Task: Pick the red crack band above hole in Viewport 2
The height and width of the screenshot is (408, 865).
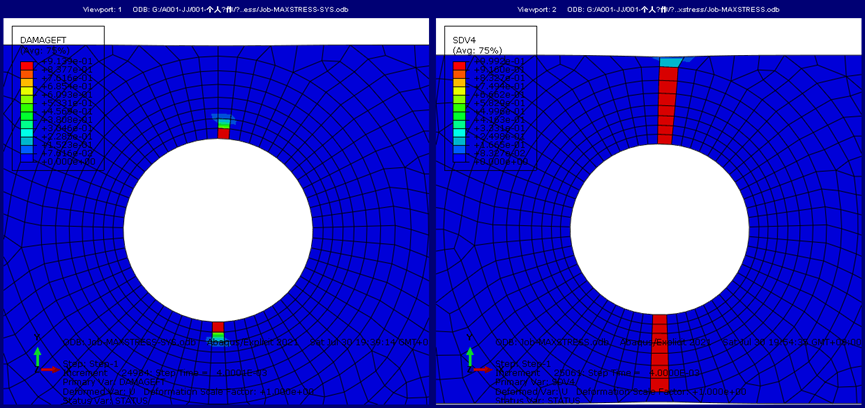Action: (x=667, y=105)
